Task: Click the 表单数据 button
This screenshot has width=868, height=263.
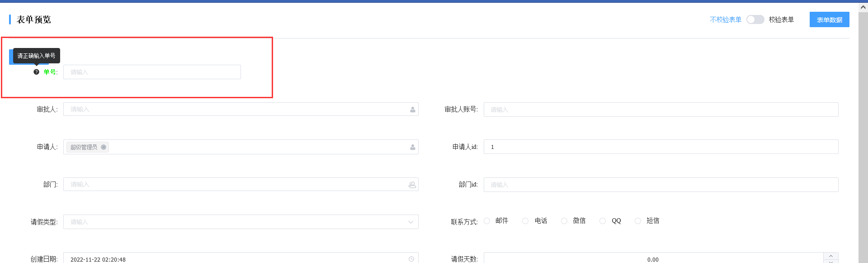Action: click(829, 19)
